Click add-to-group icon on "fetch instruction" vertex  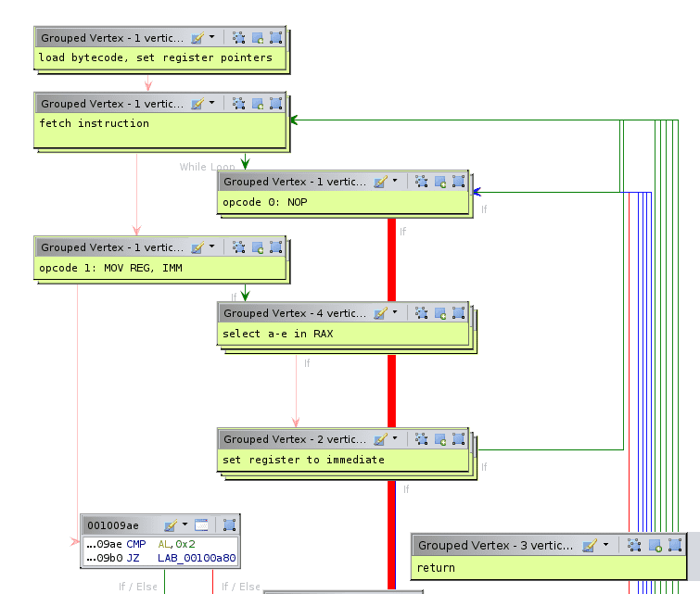[257, 105]
